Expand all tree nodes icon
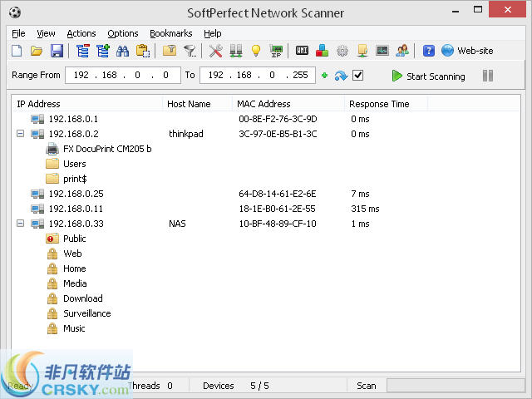 (103, 51)
